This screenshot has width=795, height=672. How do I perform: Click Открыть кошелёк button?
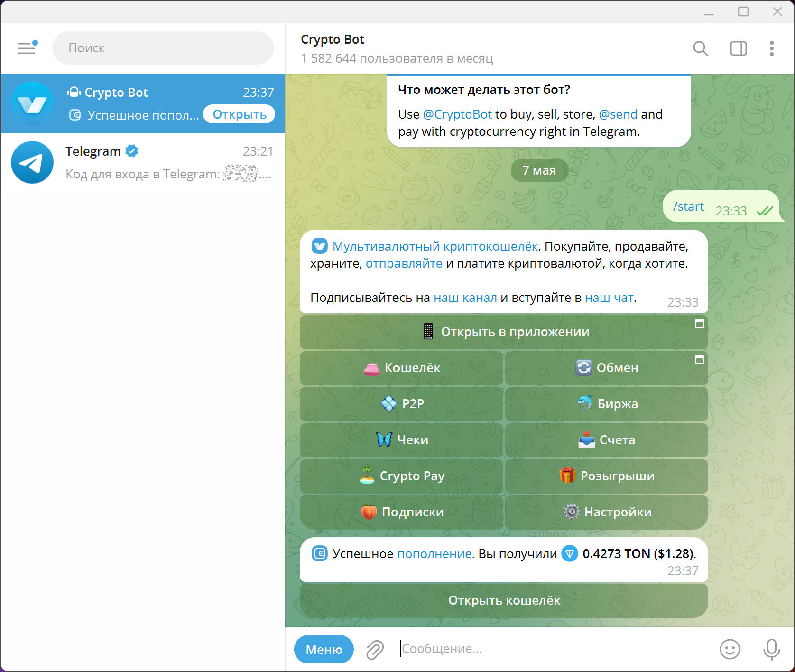pyautogui.click(x=504, y=600)
